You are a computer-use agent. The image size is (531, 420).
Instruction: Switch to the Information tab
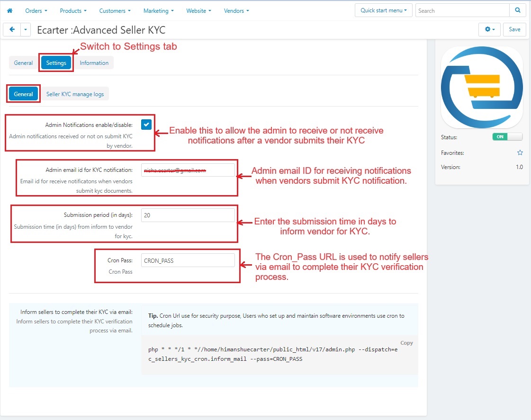coord(94,63)
